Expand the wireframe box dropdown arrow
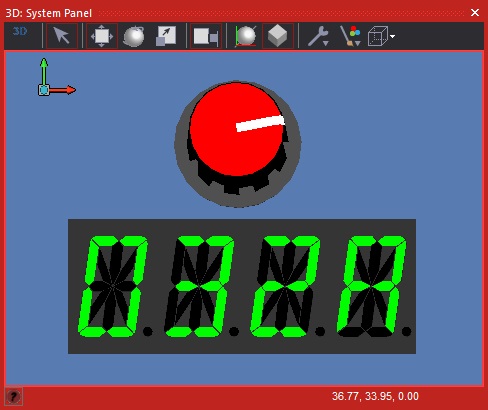 [392, 36]
